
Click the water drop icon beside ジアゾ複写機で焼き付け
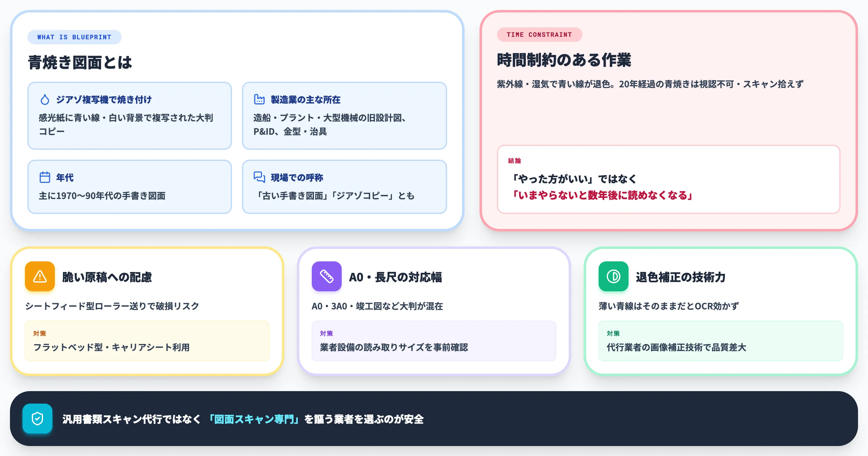click(45, 99)
